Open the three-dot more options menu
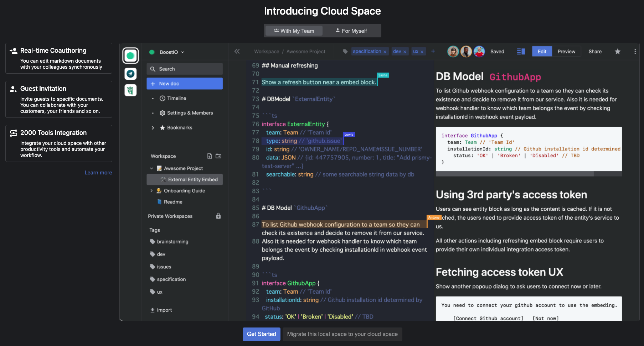 [635, 52]
